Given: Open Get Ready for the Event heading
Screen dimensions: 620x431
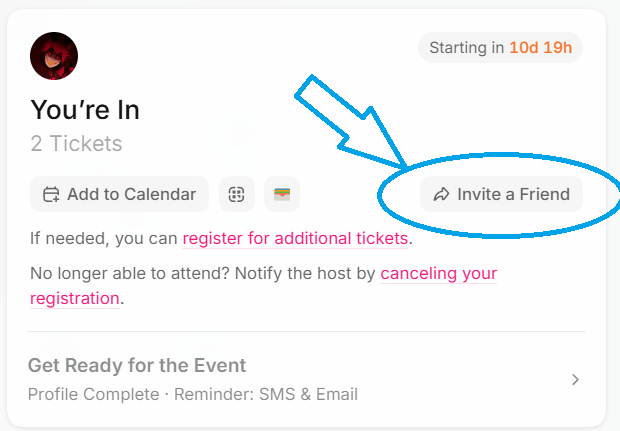Looking at the screenshot, I should click(137, 365).
